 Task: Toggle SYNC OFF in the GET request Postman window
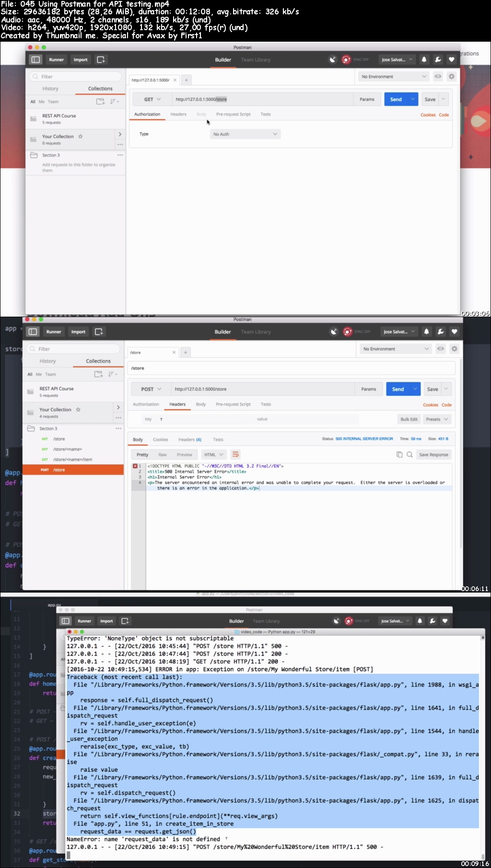point(355,59)
